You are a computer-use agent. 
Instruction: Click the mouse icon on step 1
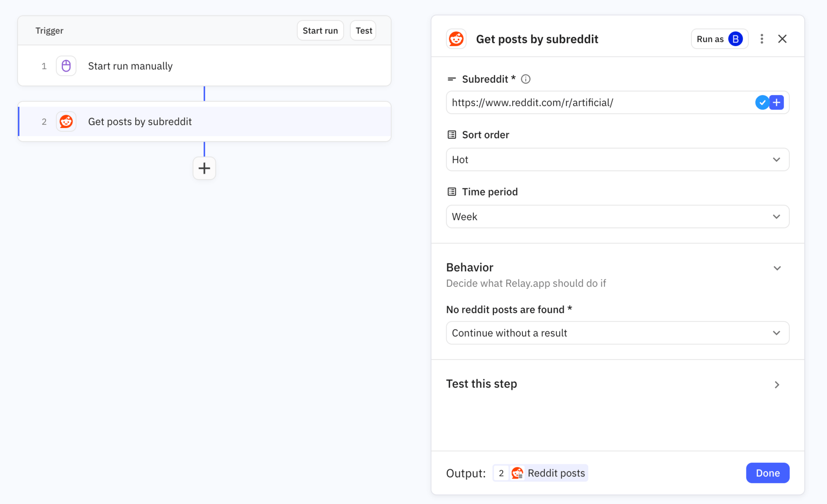coord(66,66)
